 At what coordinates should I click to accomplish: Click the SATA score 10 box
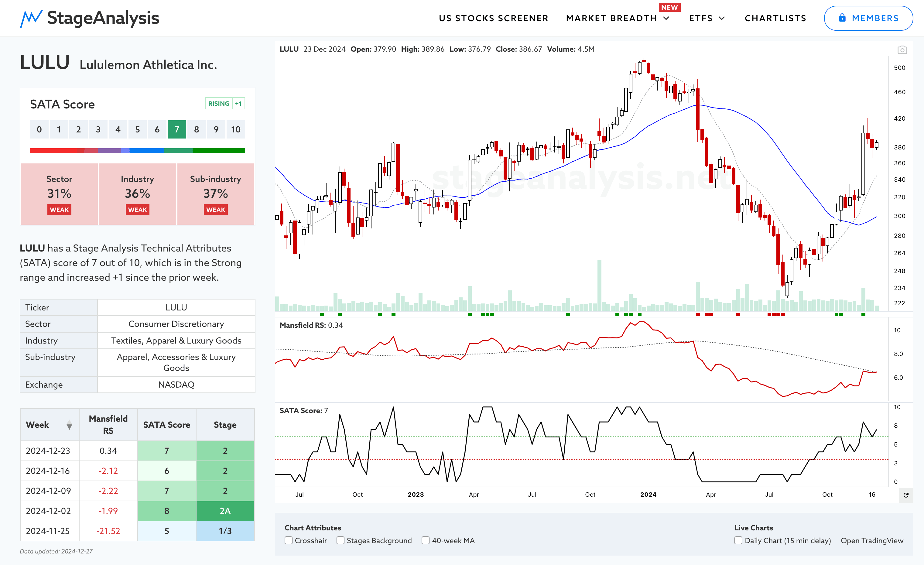235,129
